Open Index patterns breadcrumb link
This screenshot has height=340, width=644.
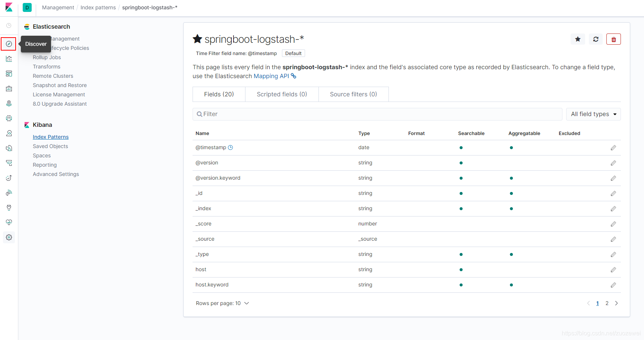tap(98, 7)
